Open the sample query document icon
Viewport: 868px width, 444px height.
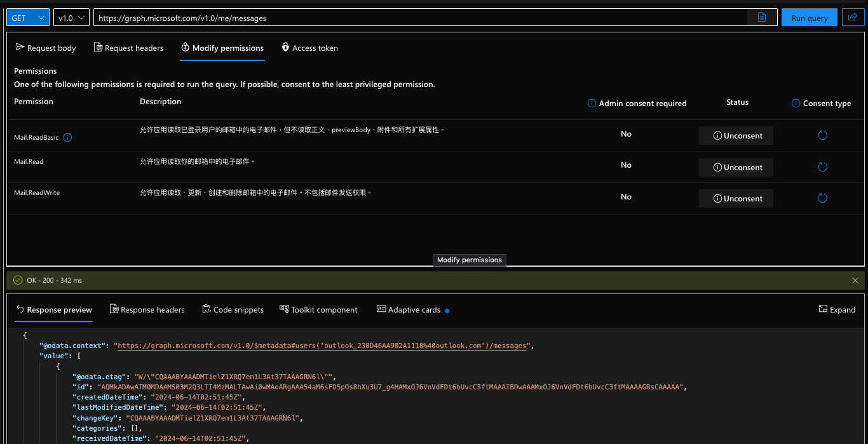click(x=762, y=17)
